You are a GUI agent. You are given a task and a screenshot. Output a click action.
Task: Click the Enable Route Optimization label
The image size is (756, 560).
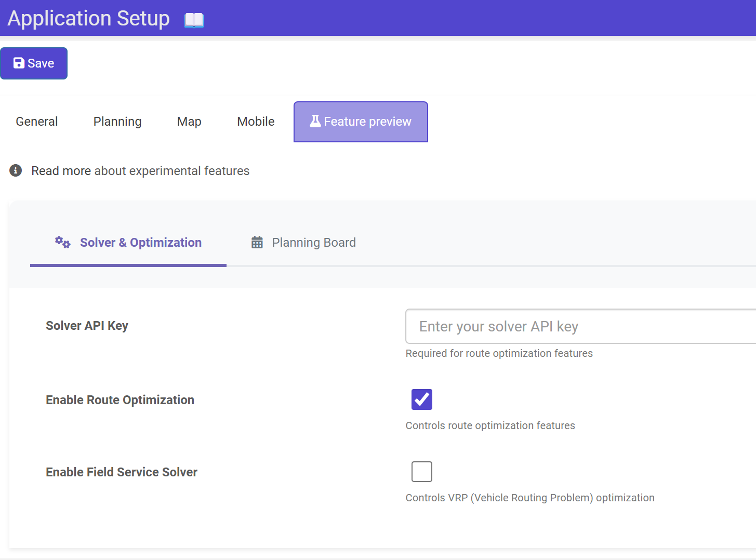[120, 400]
